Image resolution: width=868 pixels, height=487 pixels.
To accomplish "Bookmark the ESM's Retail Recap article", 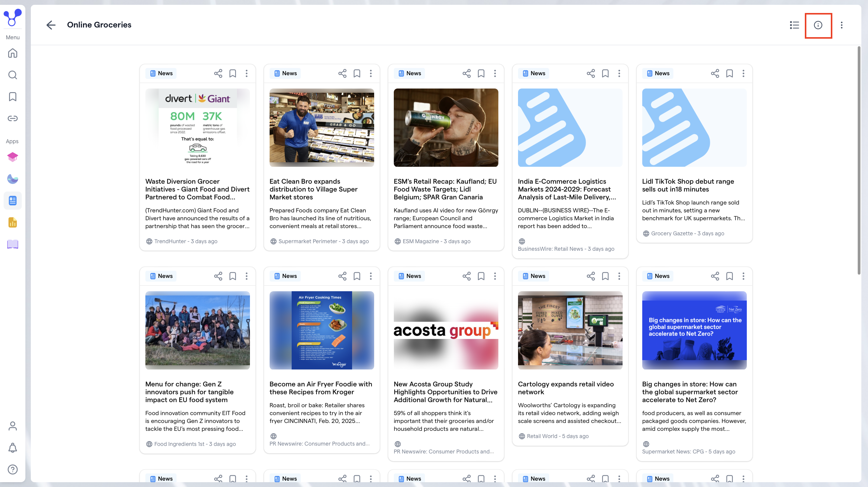I will click(x=481, y=73).
